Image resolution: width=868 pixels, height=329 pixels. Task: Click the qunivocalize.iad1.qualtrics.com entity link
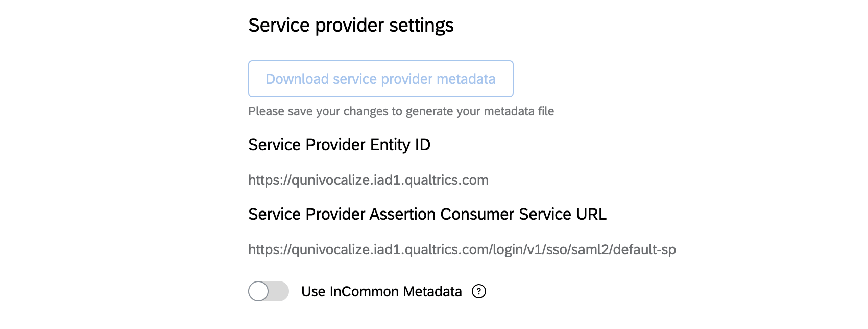click(x=368, y=180)
